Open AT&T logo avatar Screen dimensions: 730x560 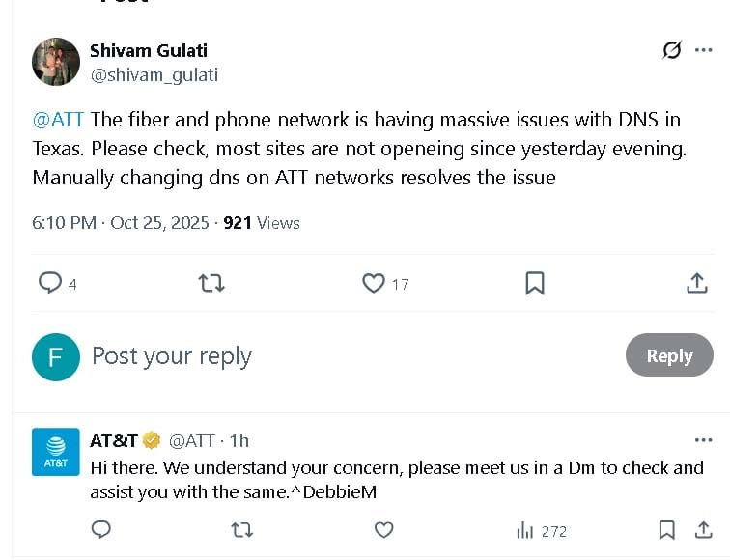(x=56, y=452)
